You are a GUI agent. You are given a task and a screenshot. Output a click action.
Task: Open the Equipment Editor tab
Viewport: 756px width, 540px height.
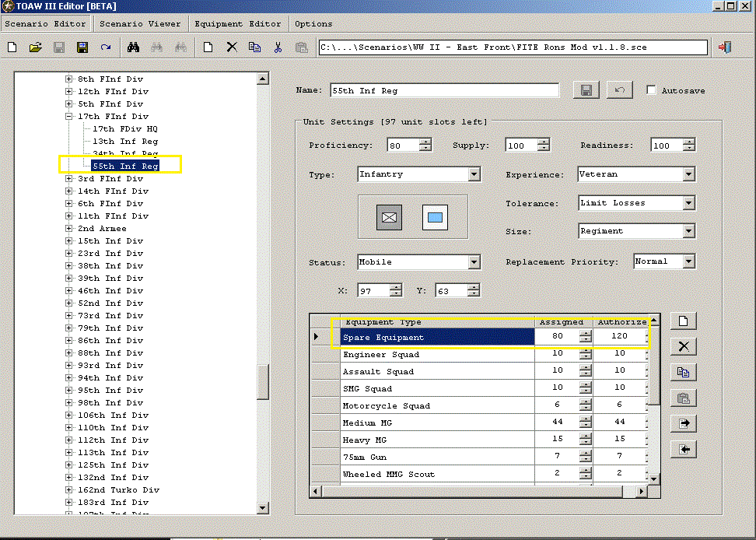coord(237,24)
